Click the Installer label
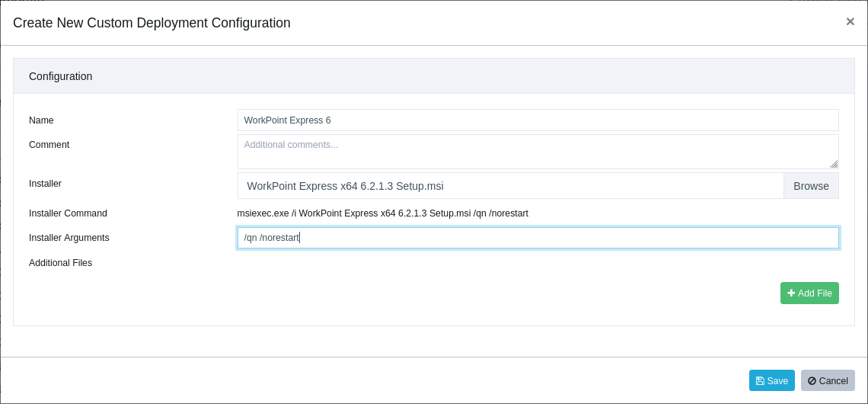The height and width of the screenshot is (404, 868). [46, 184]
